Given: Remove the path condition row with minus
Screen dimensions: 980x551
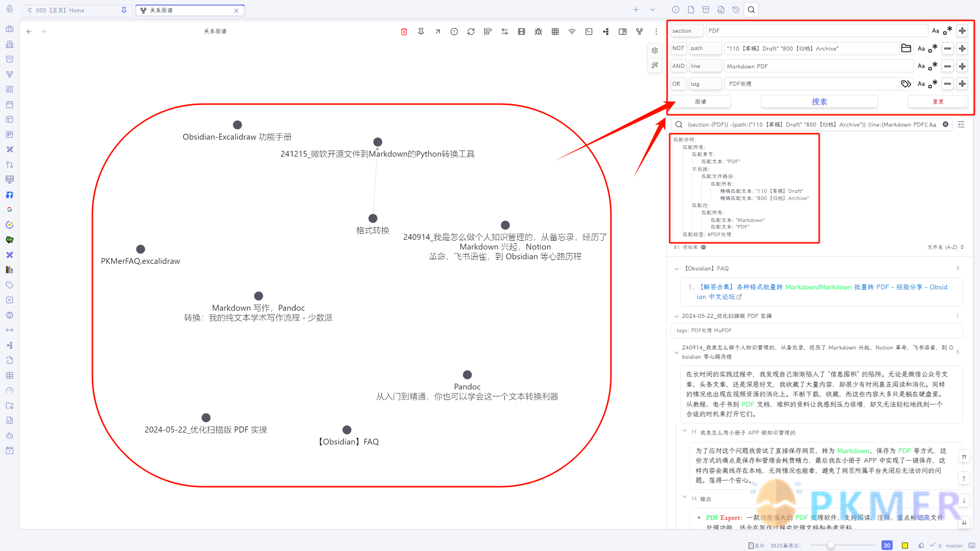Looking at the screenshot, I should click(947, 48).
